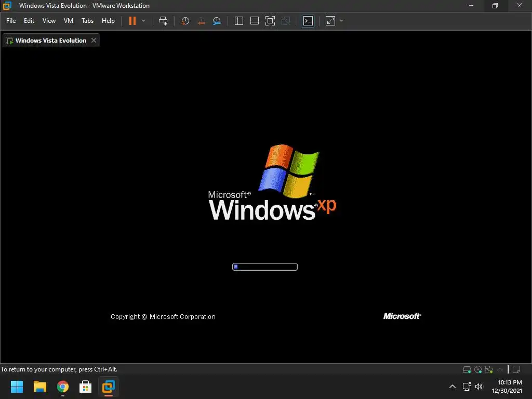This screenshot has height=399, width=532.
Task: Show the console view
Action: point(308,21)
